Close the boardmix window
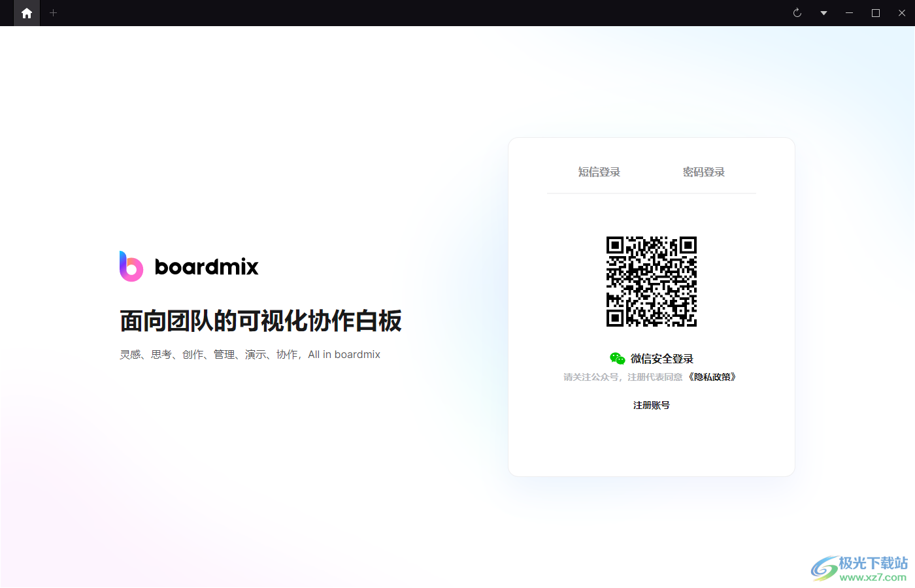Screen dimensions: 915x588 pyautogui.click(x=902, y=13)
